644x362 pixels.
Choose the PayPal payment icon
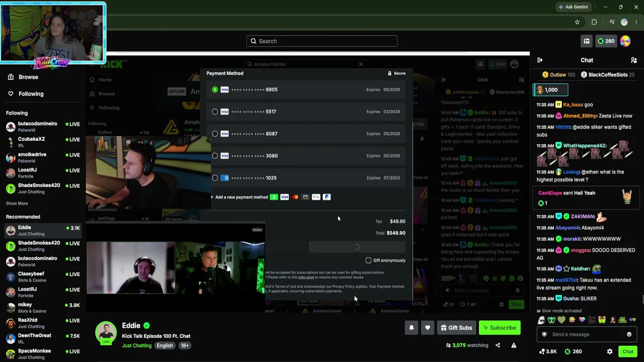point(327,197)
